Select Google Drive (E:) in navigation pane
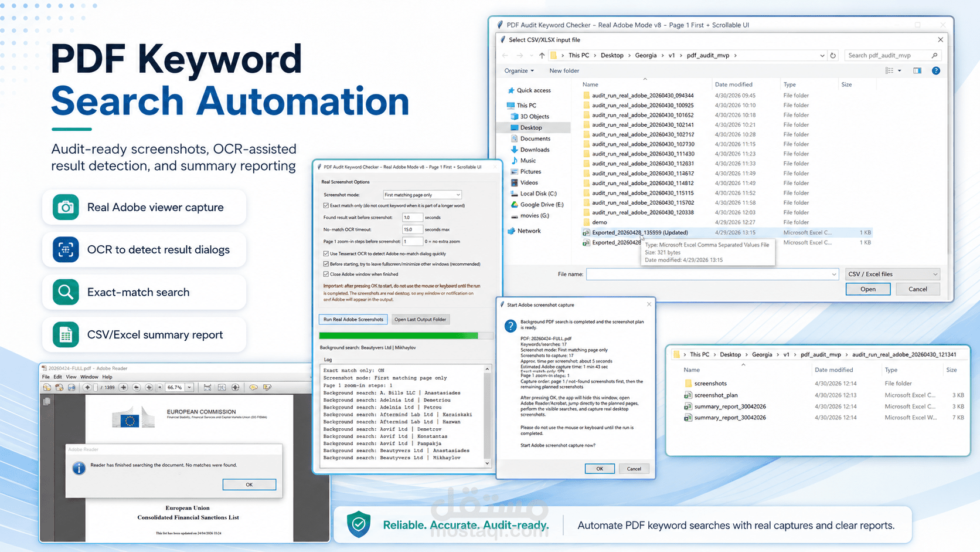The width and height of the screenshot is (980, 552). click(537, 205)
